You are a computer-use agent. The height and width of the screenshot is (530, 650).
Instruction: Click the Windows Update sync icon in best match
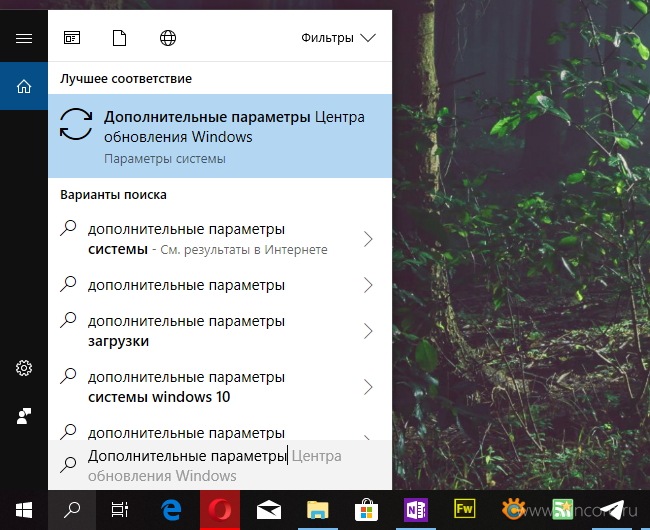pyautogui.click(x=76, y=124)
